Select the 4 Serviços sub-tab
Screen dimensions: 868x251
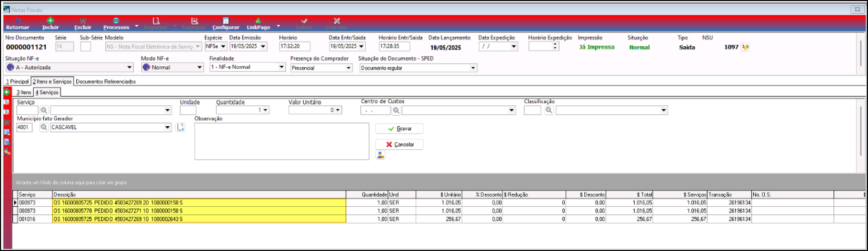(47, 92)
